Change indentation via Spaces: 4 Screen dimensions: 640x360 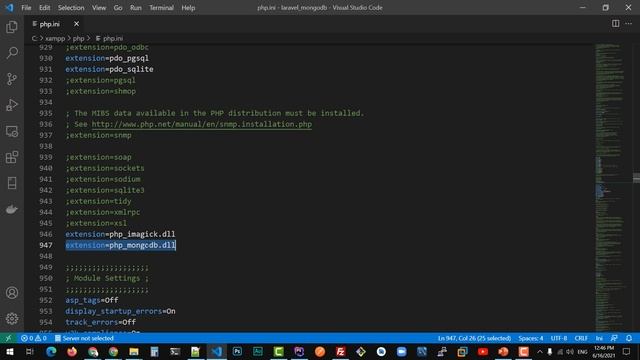pos(531,338)
